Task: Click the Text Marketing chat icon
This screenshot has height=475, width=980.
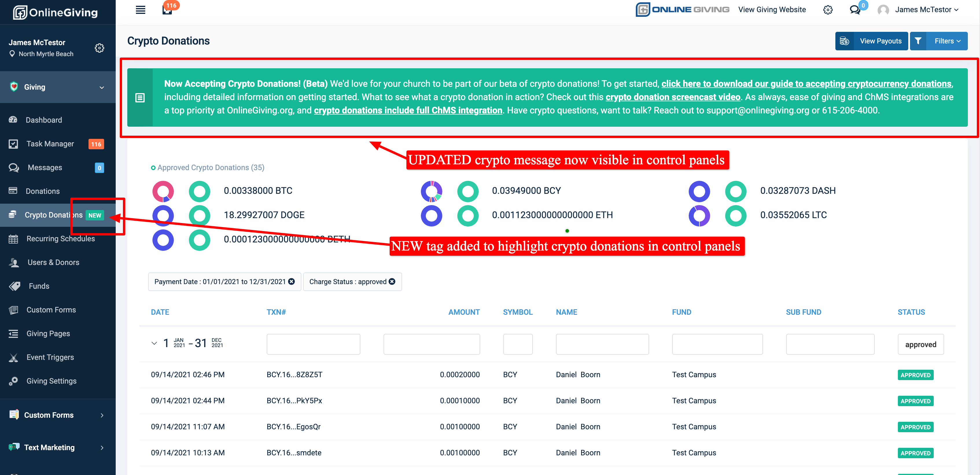Action: click(14, 447)
